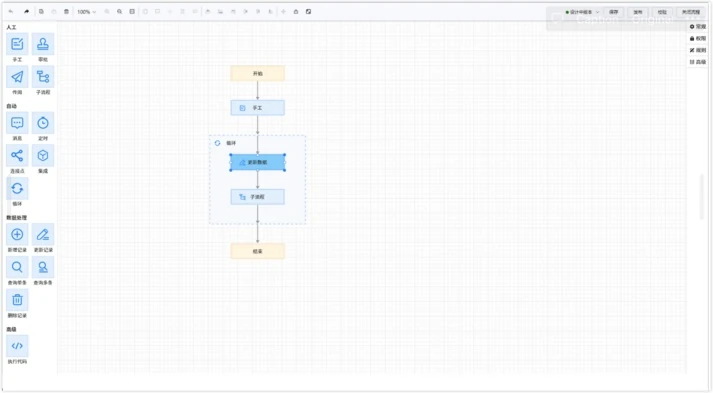713x393 pixels.
Task: Click the 人工 palette section heading
Action: [x=11, y=27]
